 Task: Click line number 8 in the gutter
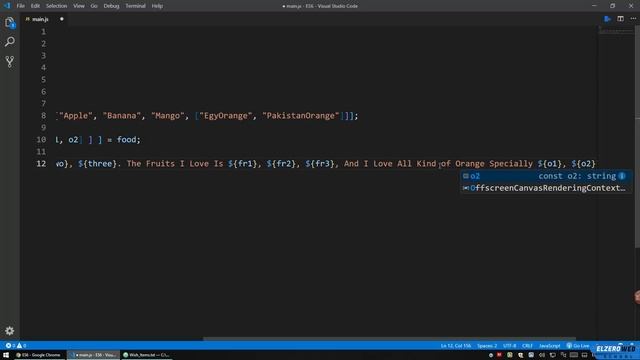[44, 116]
